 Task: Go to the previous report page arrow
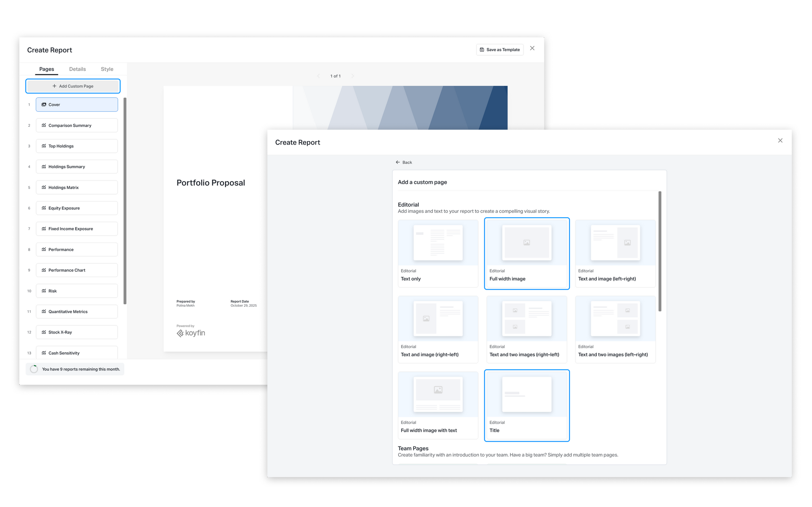click(x=319, y=76)
